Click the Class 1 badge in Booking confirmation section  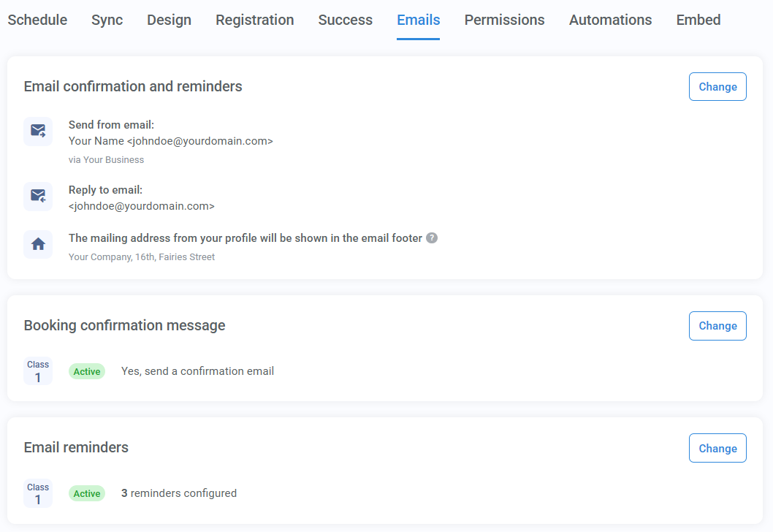[x=37, y=370]
